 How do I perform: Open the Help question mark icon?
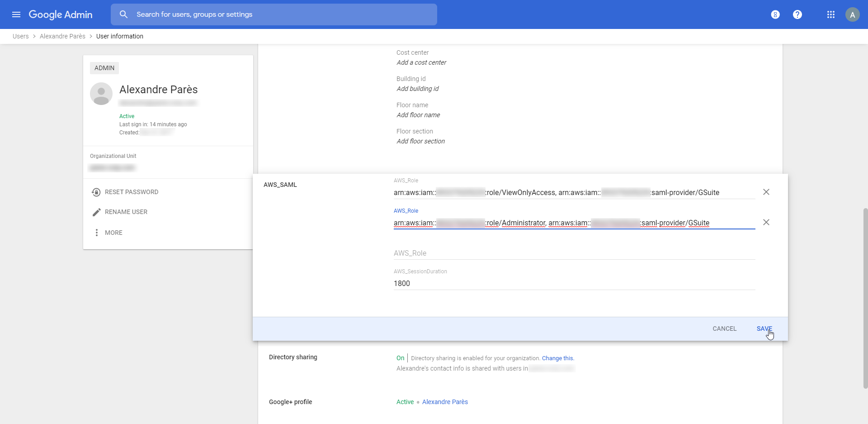pos(797,14)
